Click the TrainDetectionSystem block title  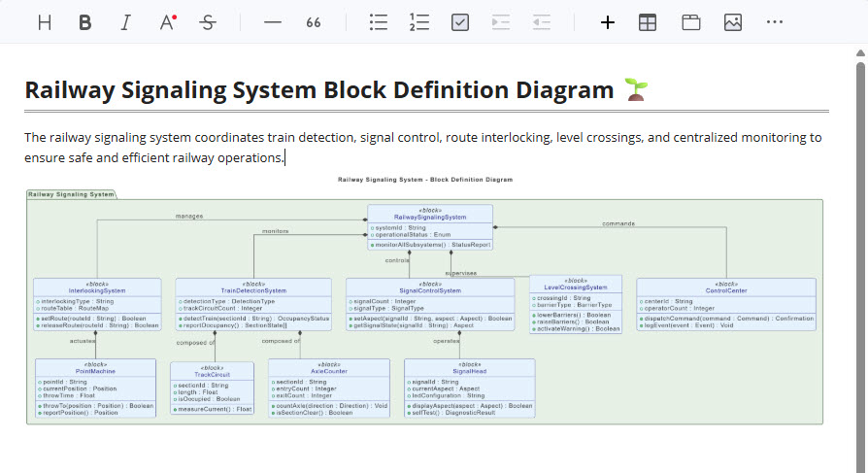pyautogui.click(x=253, y=290)
